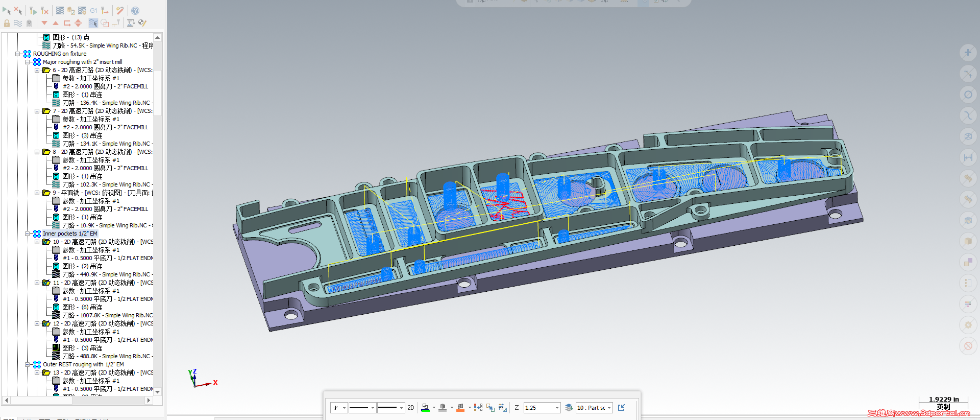This screenshot has width=980, height=420.
Task: Click the backplot selected operations icon
Action: [60, 11]
